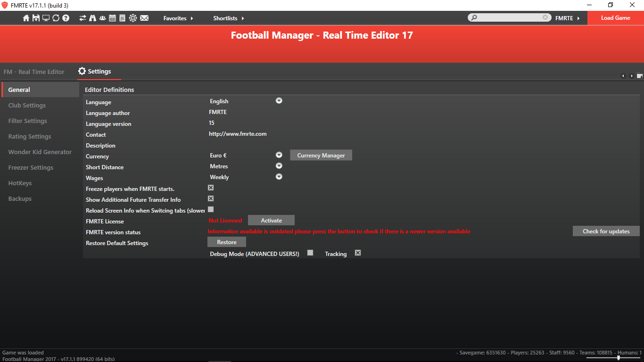Image resolution: width=644 pixels, height=362 pixels.
Task: Click the left arrow tab scroll icon
Action: point(623,76)
